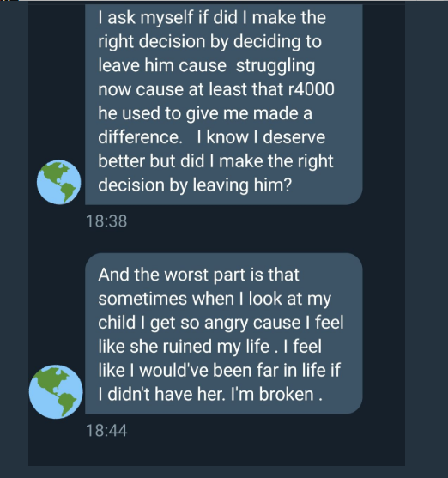The image size is (448, 478).
Task: Click the 18:38 timestamp
Action: tap(106, 221)
